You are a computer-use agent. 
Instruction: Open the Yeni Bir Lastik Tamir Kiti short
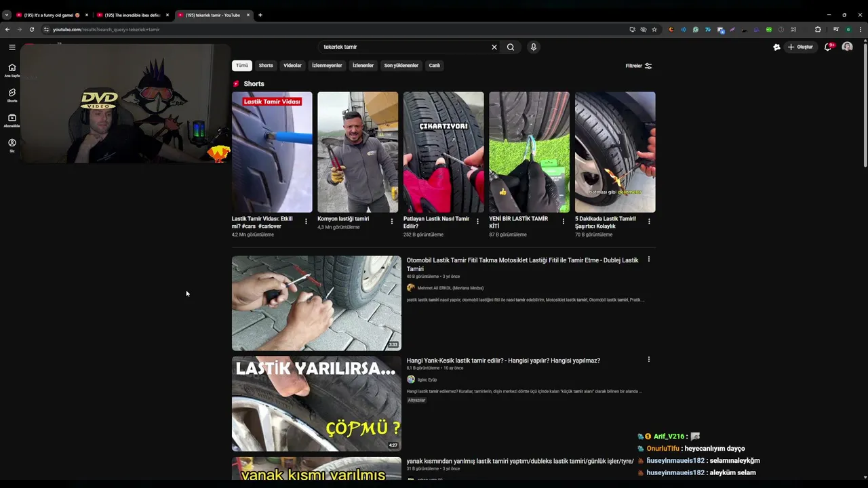click(529, 152)
